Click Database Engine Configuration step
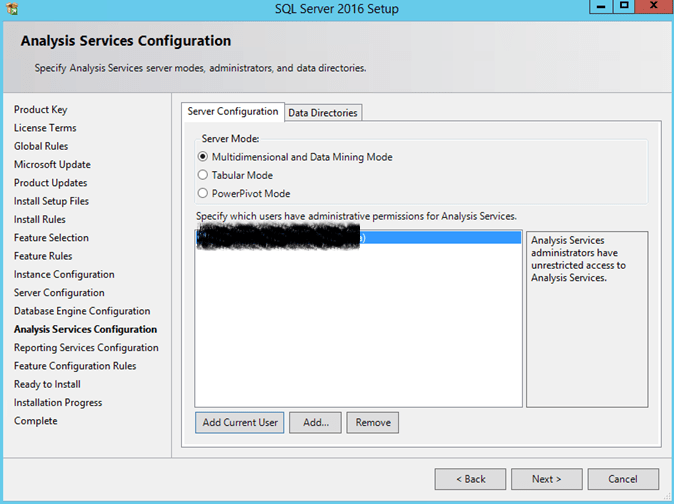674x504 pixels. [x=82, y=311]
